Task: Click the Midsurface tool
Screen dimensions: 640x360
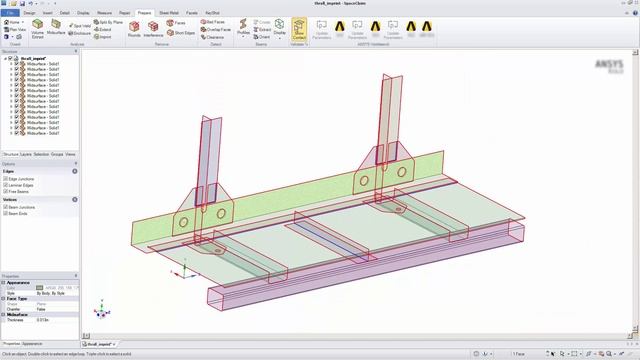Action: (x=56, y=27)
